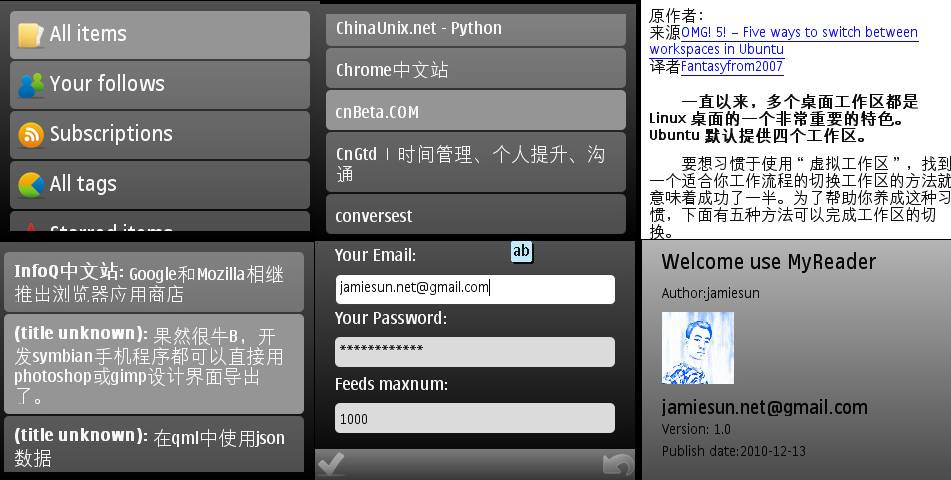Click the 'Version: 1.0' text

pos(696,429)
